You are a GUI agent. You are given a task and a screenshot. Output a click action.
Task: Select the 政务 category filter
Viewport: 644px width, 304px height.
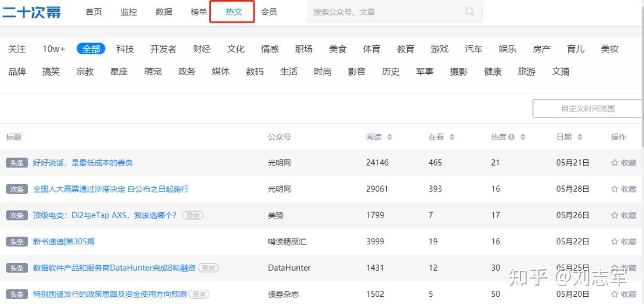coord(187,72)
